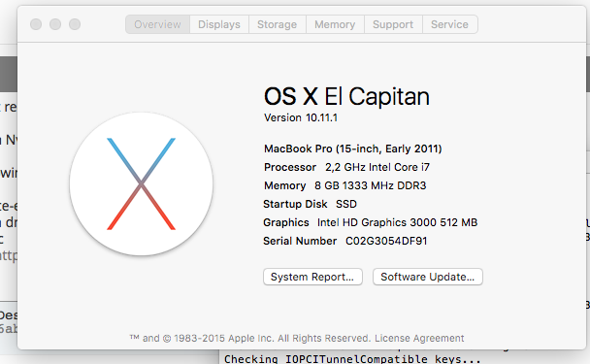Viewport: 590px width, 364px height.
Task: Select the Version 10.11.1 text
Action: [301, 117]
